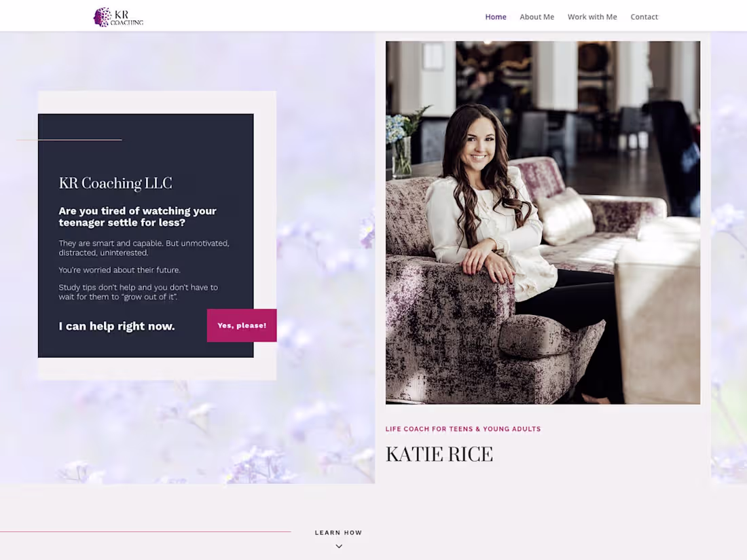Click the KATIE RICE heading

(439, 453)
